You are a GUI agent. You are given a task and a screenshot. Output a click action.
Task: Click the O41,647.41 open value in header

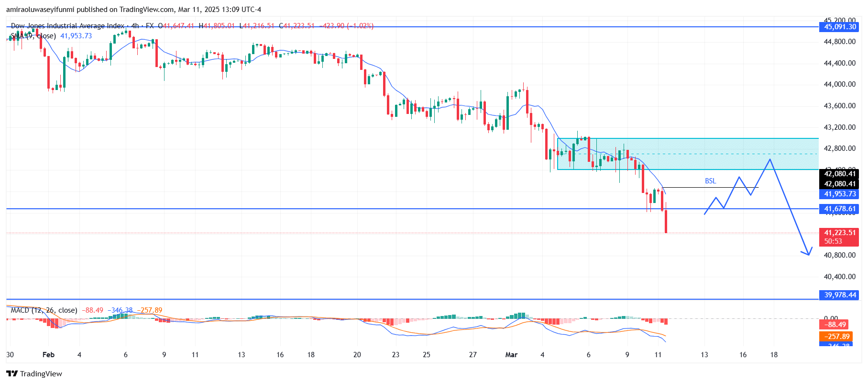[176, 26]
